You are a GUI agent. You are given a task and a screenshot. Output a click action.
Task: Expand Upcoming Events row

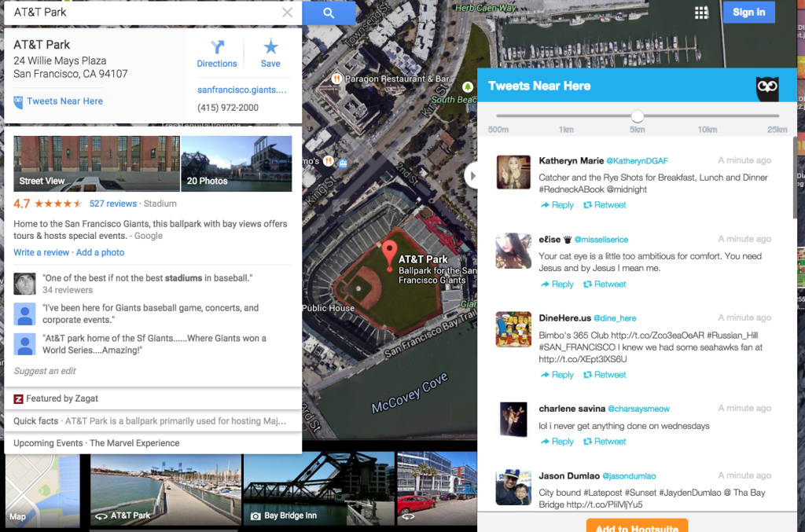point(153,443)
